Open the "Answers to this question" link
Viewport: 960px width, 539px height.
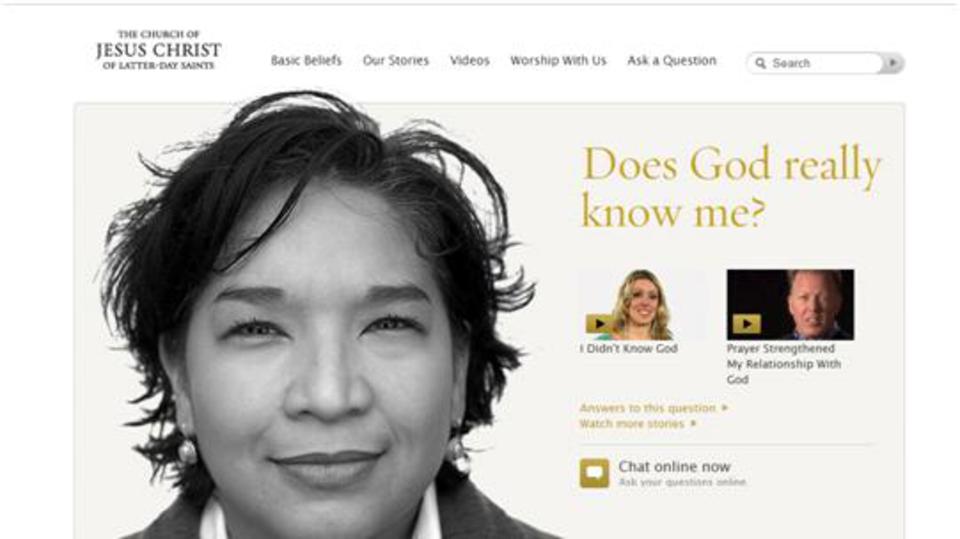(x=648, y=408)
